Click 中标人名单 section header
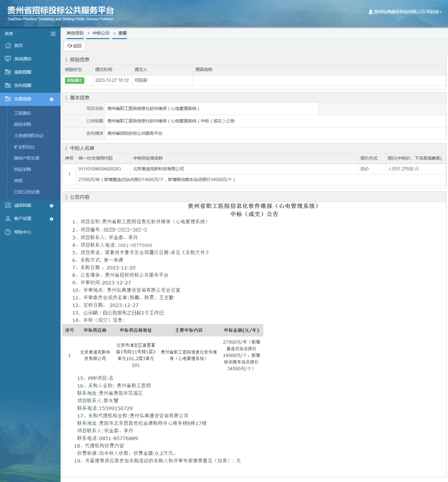The height and width of the screenshot is (482, 448). (82, 148)
